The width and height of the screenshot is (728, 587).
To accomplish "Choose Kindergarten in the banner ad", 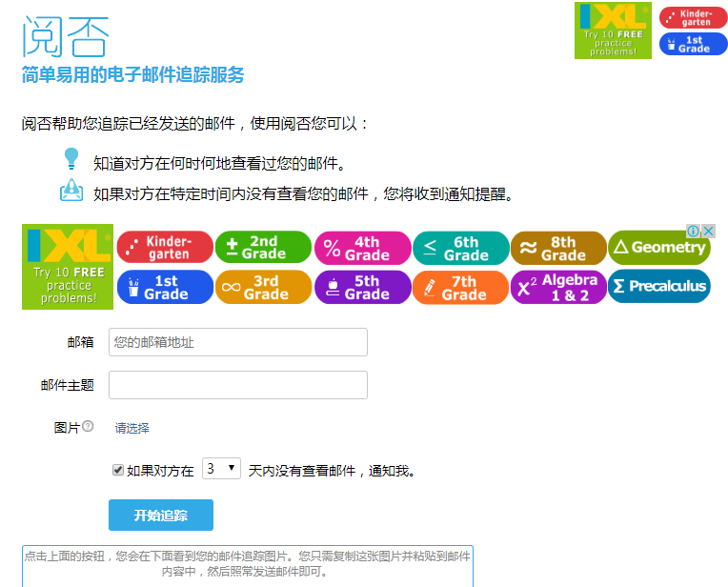I will (x=165, y=247).
